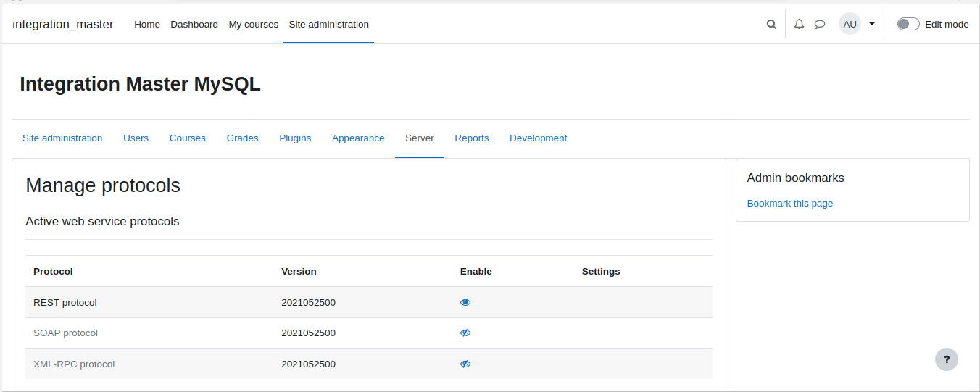
Task: Open My courses in top navigation
Action: pos(254,24)
